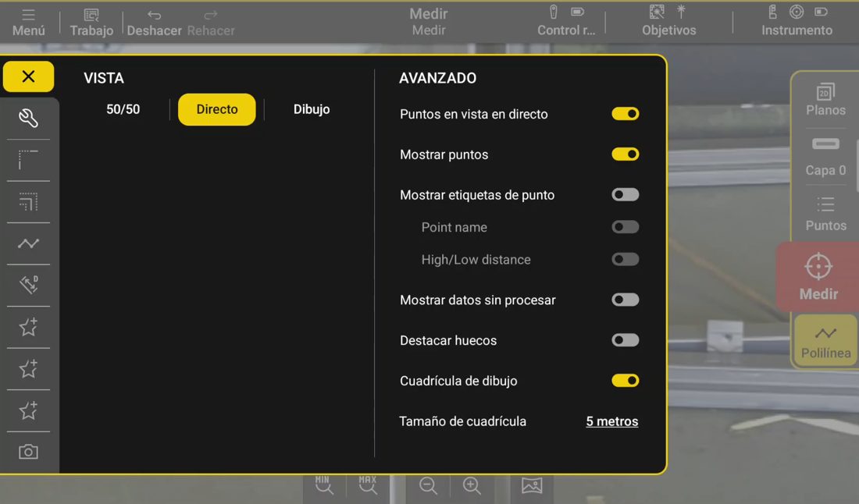Switch view to Directo
Screen dimensions: 859x504
tap(217, 109)
